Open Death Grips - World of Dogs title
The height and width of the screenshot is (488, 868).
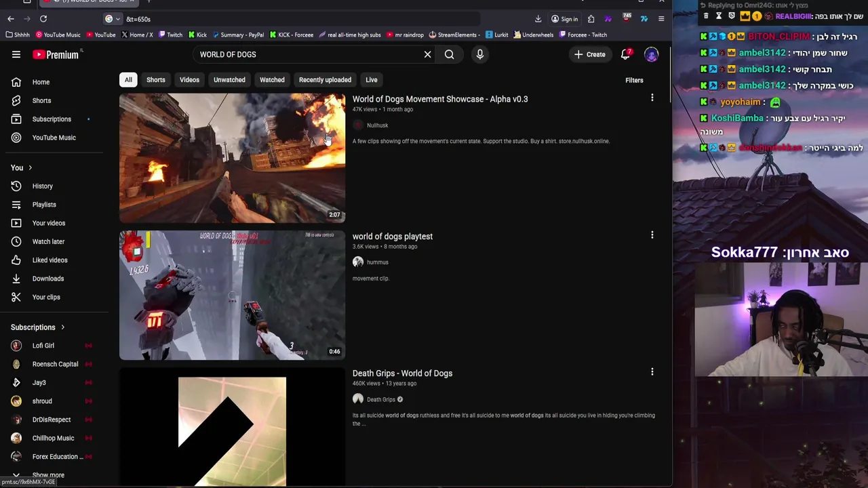click(x=402, y=373)
